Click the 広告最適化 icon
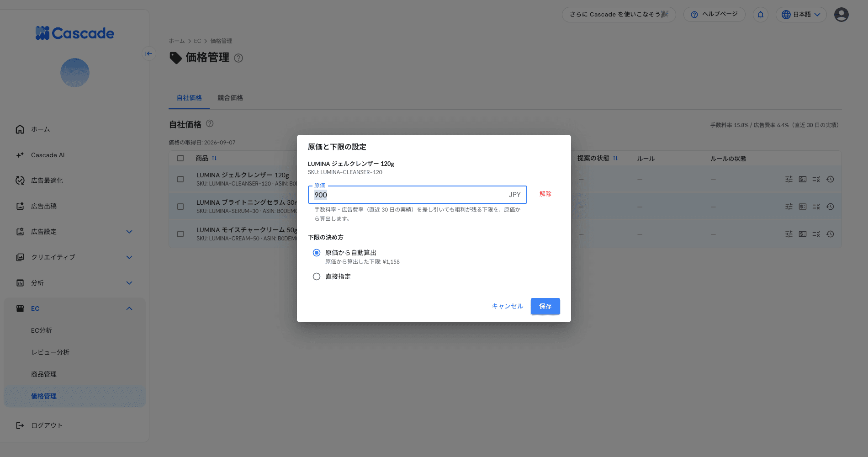Image resolution: width=868 pixels, height=457 pixels. (20, 181)
